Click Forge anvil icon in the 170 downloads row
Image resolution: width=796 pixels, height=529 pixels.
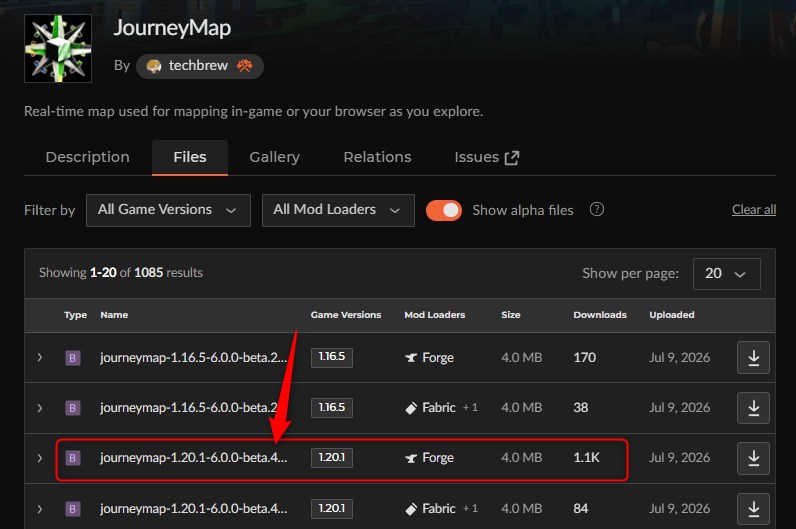tap(411, 358)
